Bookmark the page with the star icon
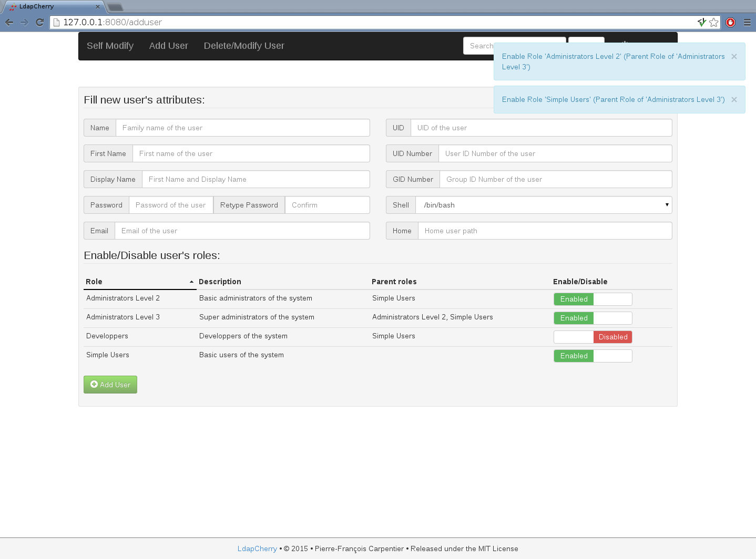The height and width of the screenshot is (559, 756). click(713, 22)
